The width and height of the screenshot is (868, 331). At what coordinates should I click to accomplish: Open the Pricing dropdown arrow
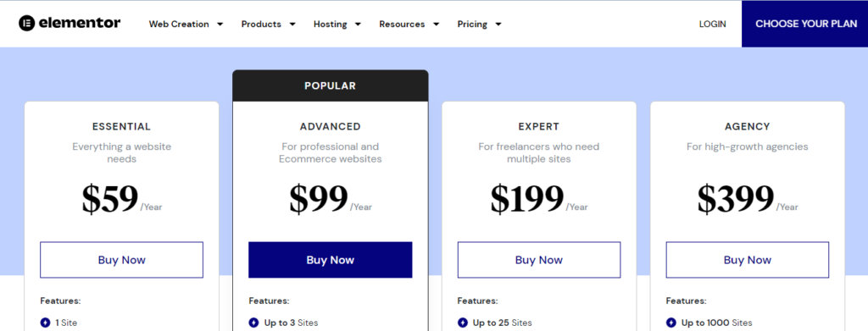click(x=498, y=25)
